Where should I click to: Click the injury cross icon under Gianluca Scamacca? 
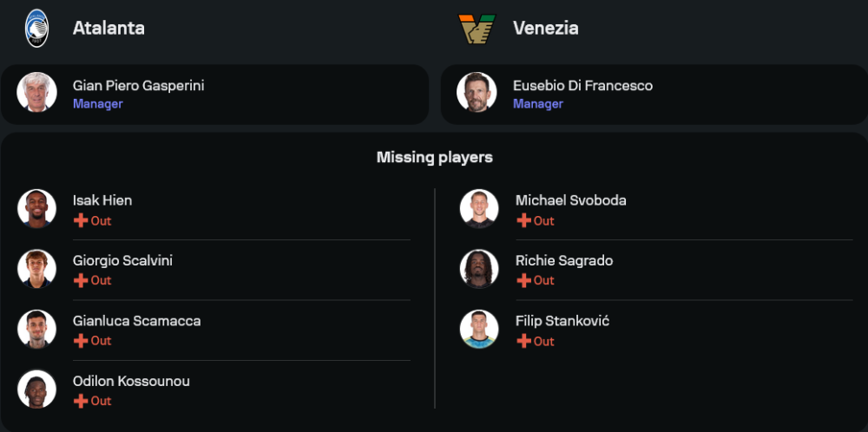tap(81, 341)
